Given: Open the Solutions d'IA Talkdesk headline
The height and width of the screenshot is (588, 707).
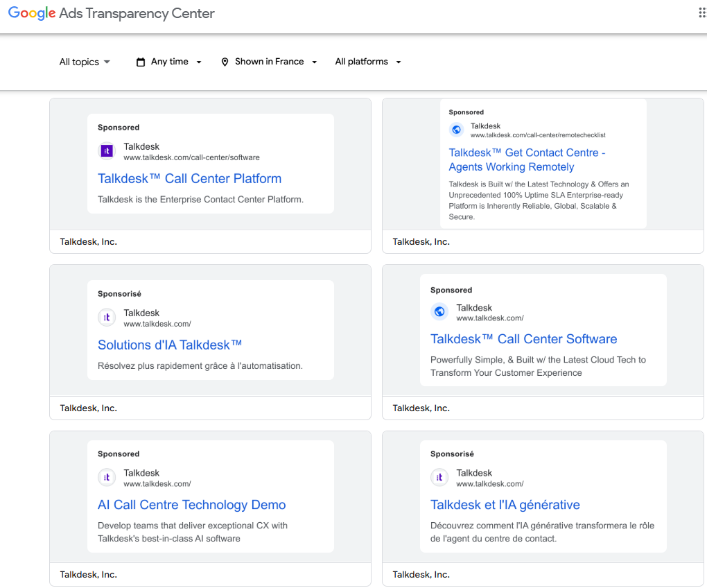Looking at the screenshot, I should pyautogui.click(x=170, y=345).
